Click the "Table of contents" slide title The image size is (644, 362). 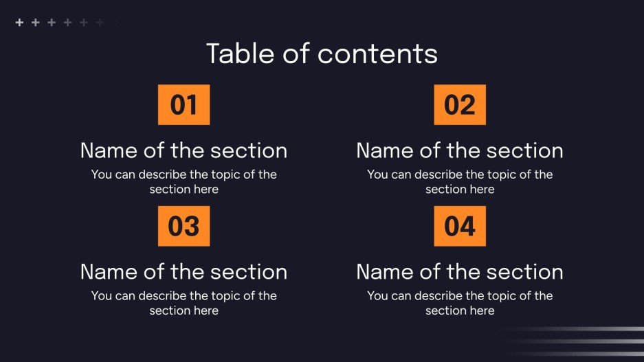322,54
